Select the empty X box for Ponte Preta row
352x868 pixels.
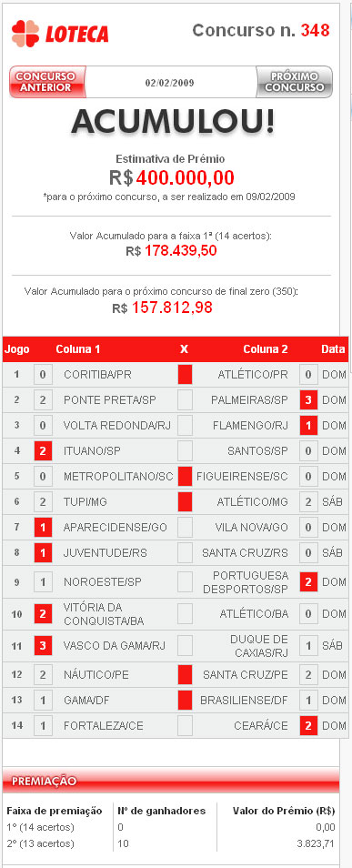[185, 399]
